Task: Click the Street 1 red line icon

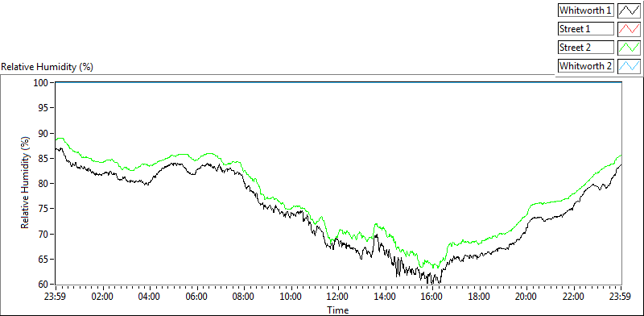Action: (x=629, y=28)
